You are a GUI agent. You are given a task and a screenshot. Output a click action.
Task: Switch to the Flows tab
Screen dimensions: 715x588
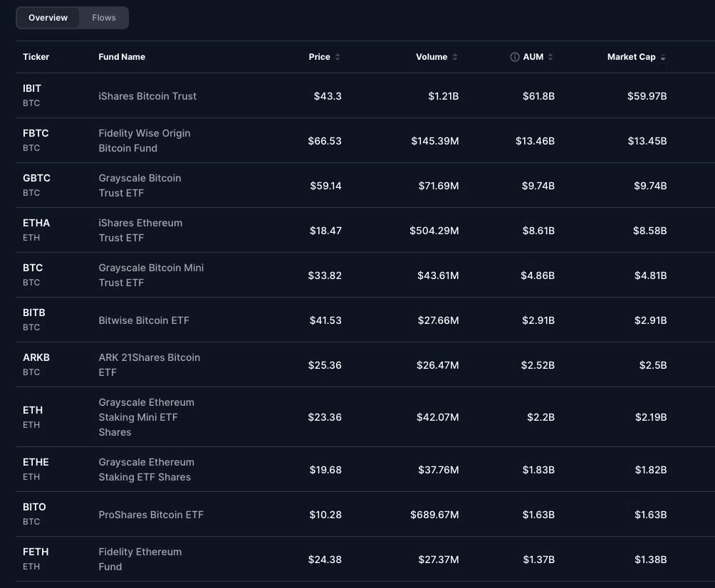pyautogui.click(x=104, y=18)
